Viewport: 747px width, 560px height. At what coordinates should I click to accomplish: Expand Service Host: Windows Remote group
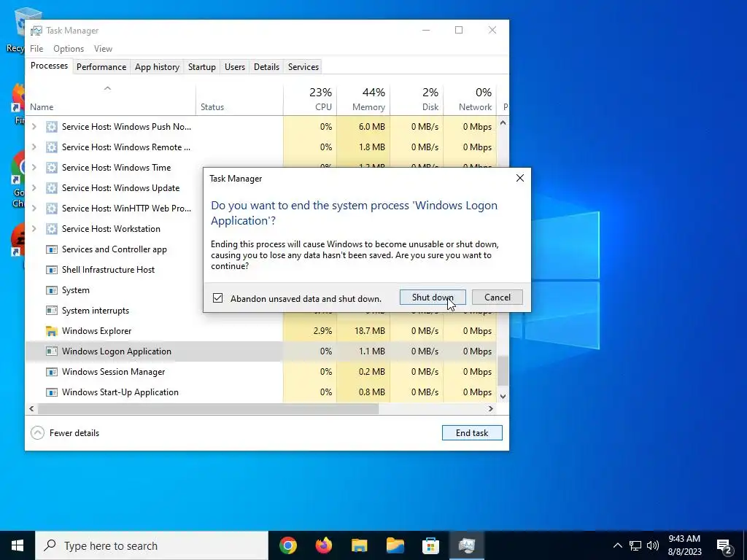[x=34, y=147]
